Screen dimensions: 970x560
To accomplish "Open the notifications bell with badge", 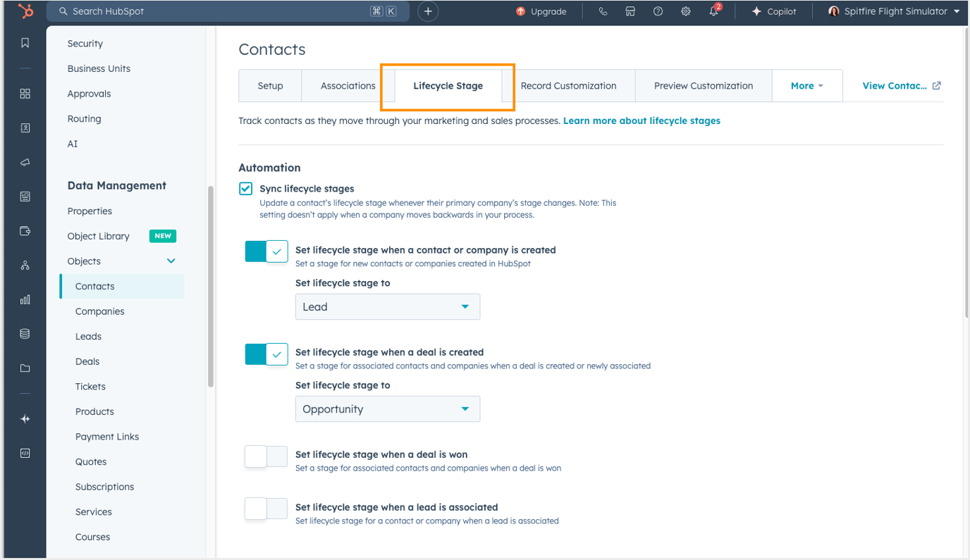I will pyautogui.click(x=713, y=11).
